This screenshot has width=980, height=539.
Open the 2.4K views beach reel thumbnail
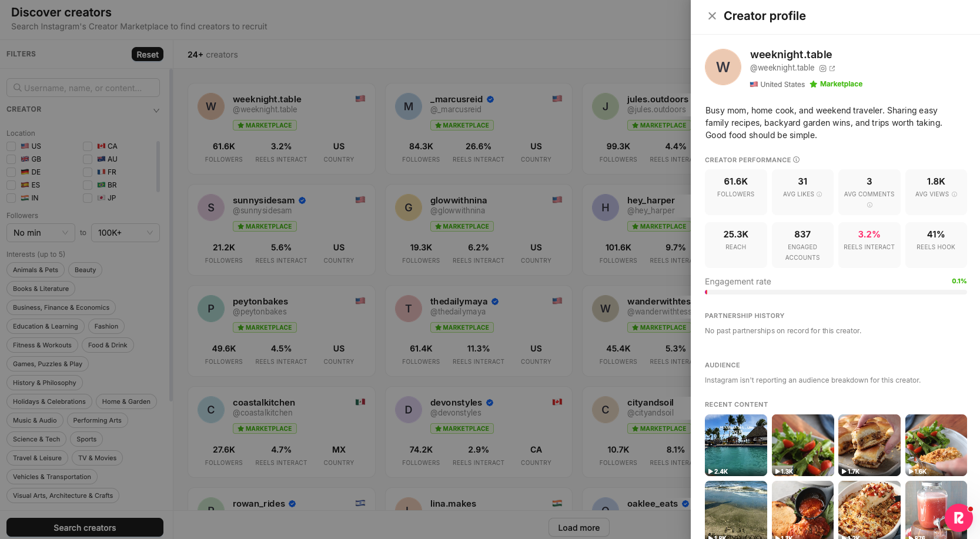tap(736, 445)
